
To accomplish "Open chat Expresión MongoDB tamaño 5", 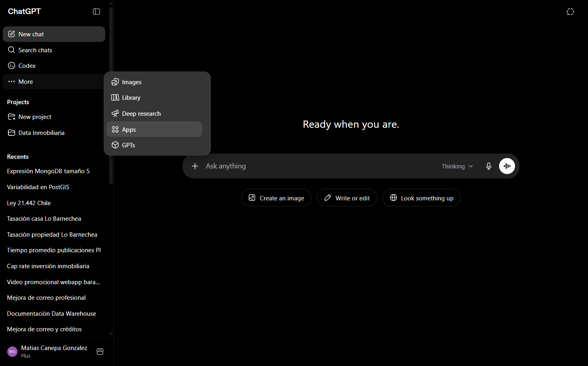I will (x=54, y=171).
